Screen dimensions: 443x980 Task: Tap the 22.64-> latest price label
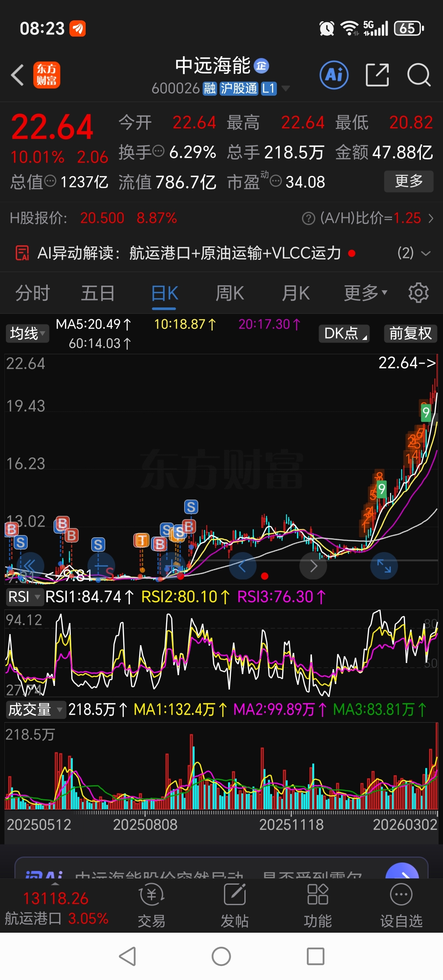click(407, 363)
